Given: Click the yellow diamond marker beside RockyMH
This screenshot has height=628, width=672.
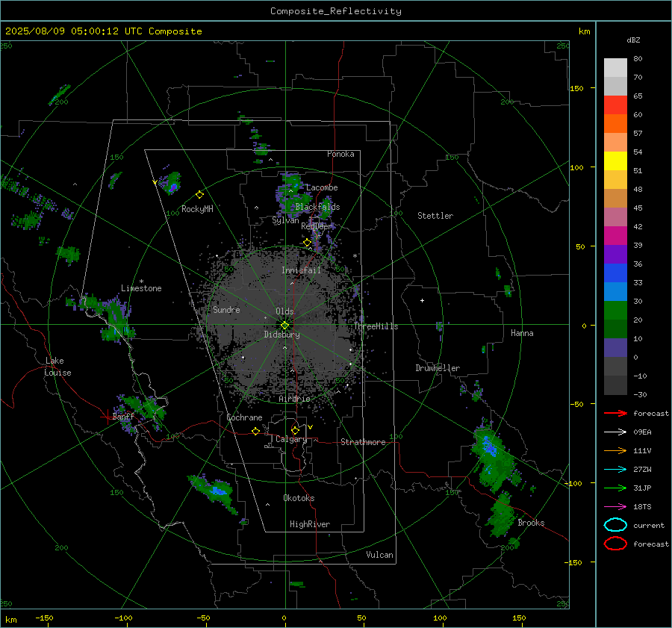Looking at the screenshot, I should pos(199,195).
